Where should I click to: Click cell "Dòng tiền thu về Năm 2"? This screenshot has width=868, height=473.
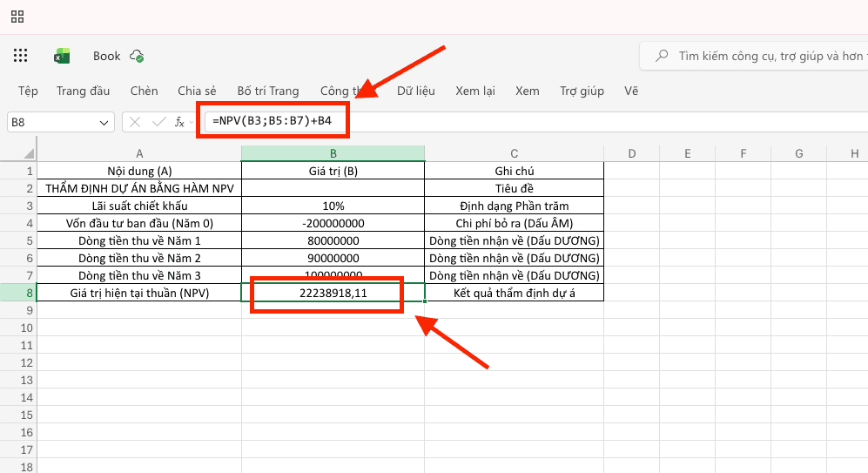pos(139,258)
